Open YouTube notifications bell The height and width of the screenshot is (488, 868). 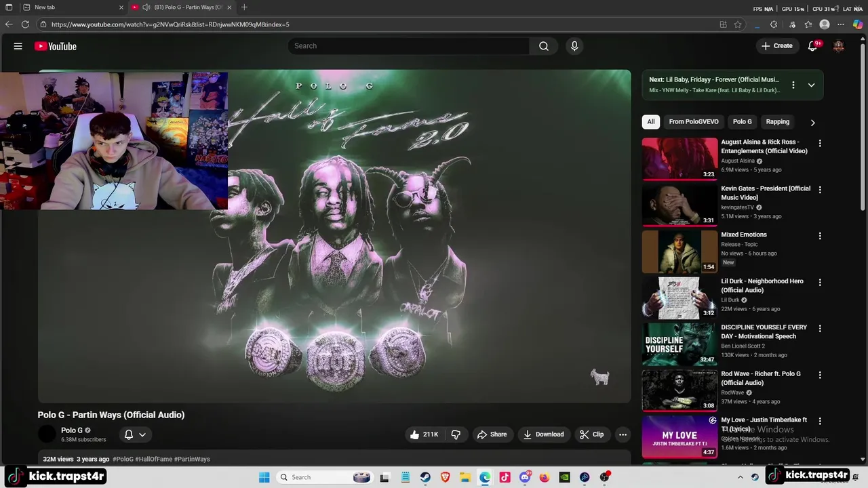[x=812, y=46]
